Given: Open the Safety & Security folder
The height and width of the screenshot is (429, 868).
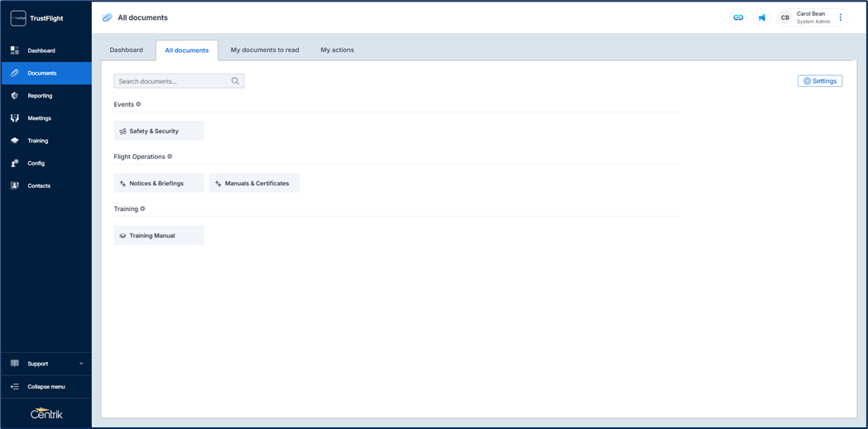Looking at the screenshot, I should click(x=159, y=131).
